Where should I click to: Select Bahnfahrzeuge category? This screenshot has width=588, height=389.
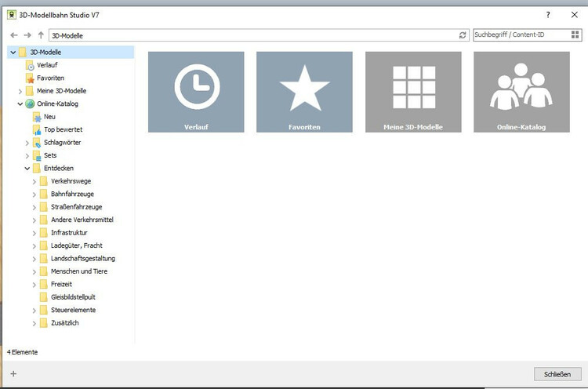coord(72,194)
